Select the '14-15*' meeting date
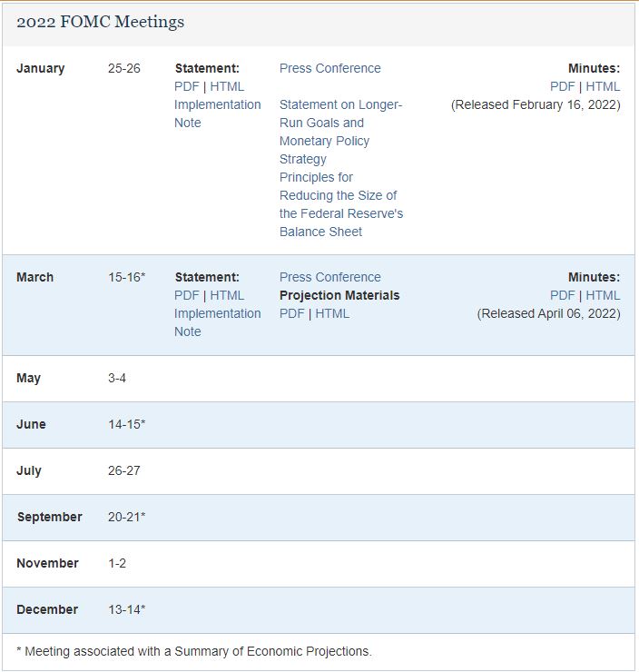Viewport: 639px width, 672px height. click(127, 424)
